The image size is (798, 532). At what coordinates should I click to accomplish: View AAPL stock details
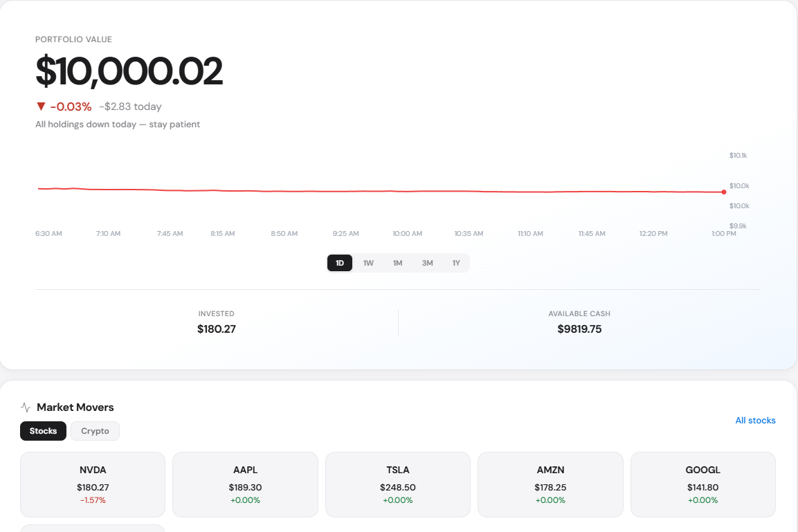click(245, 484)
